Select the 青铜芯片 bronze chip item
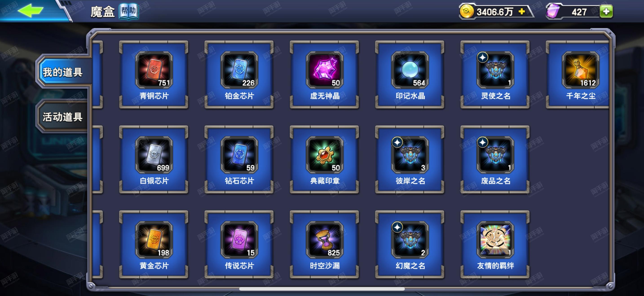Viewport: 644px width, 296px height. [154, 74]
